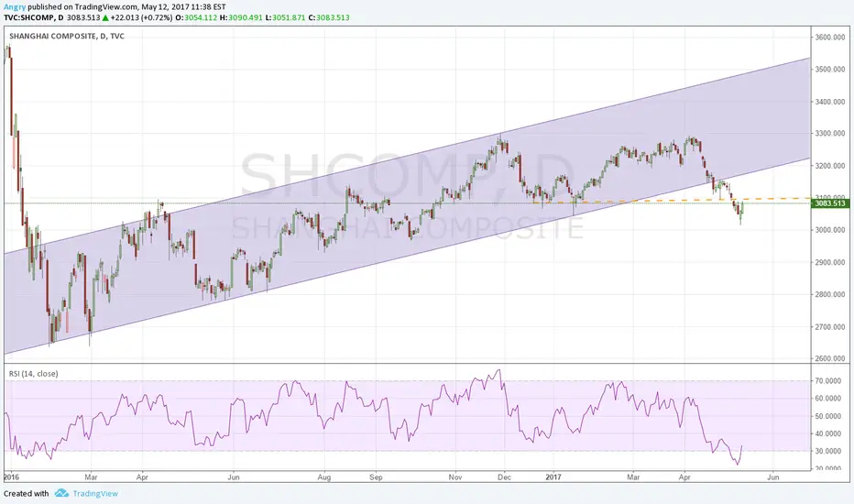Screen dimensions: 854x504
Task: Click the Nov time axis label
Action: [455, 477]
